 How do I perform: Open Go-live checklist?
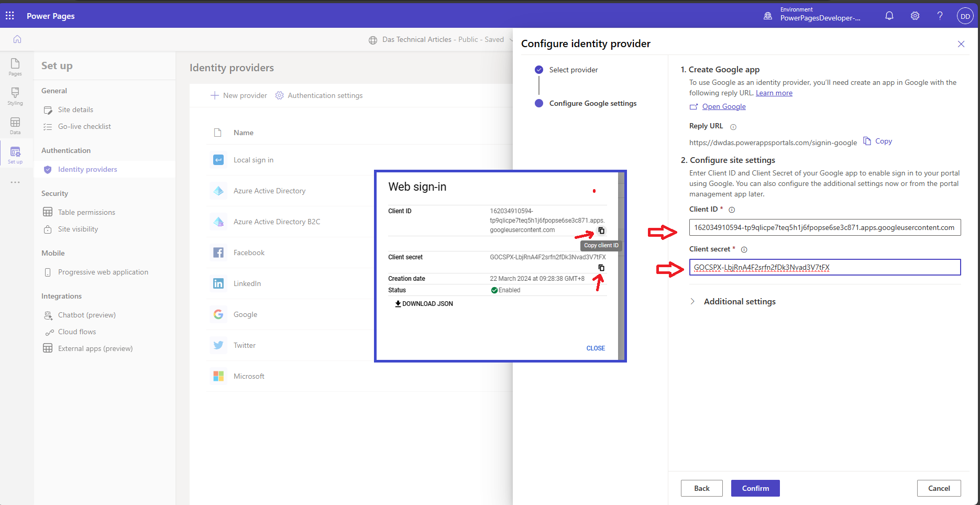click(84, 126)
